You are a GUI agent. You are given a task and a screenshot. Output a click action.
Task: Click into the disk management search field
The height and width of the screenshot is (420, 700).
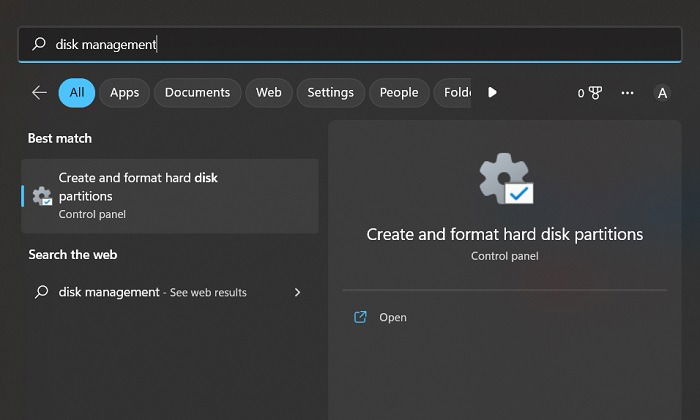350,44
